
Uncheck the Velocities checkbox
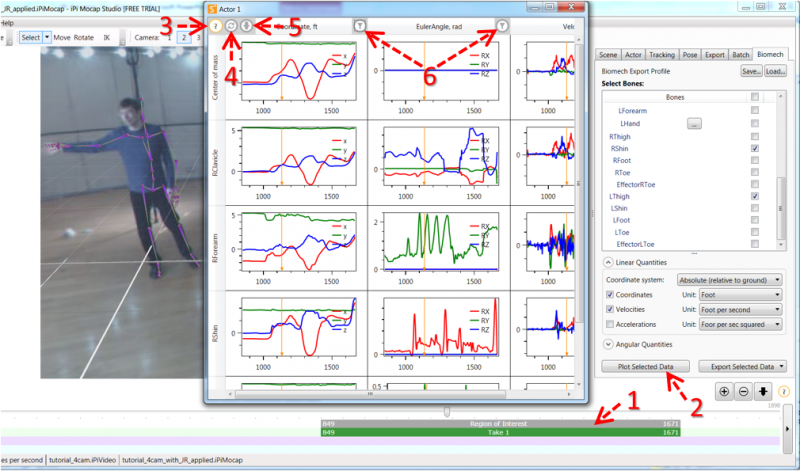point(610,309)
